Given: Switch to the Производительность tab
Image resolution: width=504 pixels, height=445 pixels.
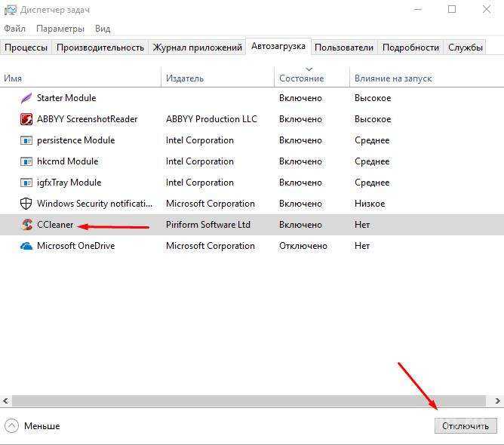Looking at the screenshot, I should [x=100, y=48].
